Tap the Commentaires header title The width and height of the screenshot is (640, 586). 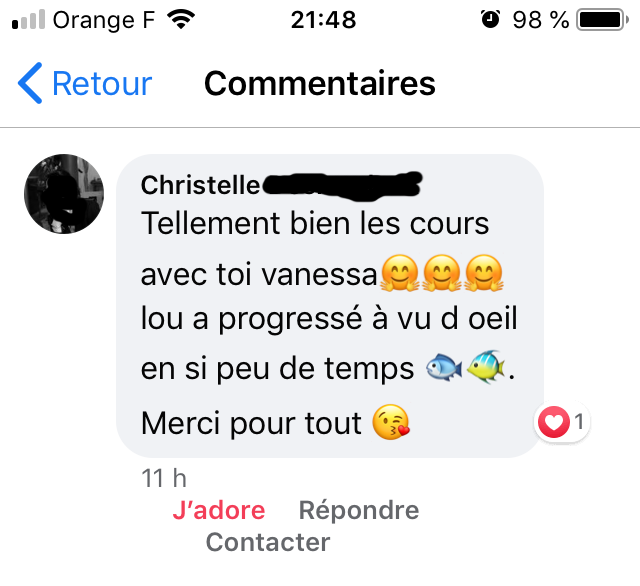[x=320, y=84]
